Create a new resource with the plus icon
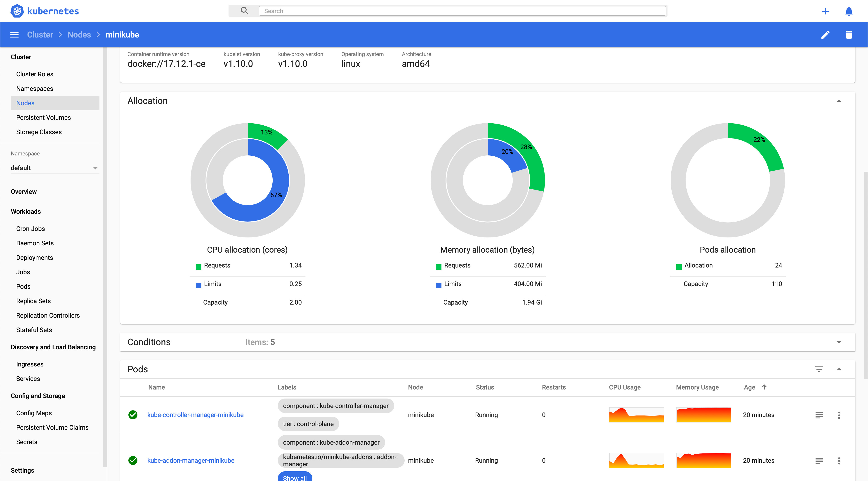 coord(826,11)
